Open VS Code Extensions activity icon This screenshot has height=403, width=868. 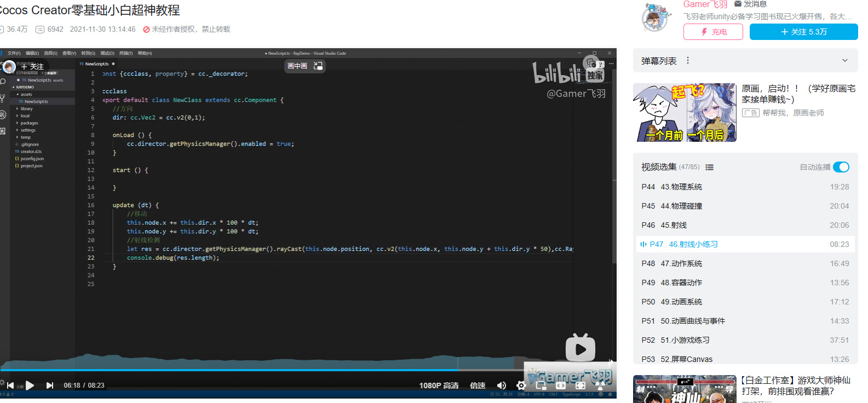pos(3,131)
